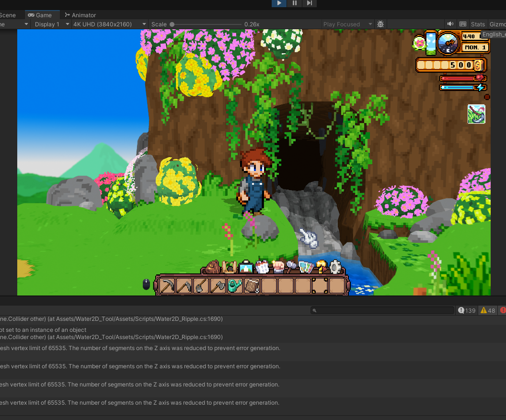Toggle the Mute Audio speaker button
Viewport: 506px width, 420px height.
coord(450,24)
